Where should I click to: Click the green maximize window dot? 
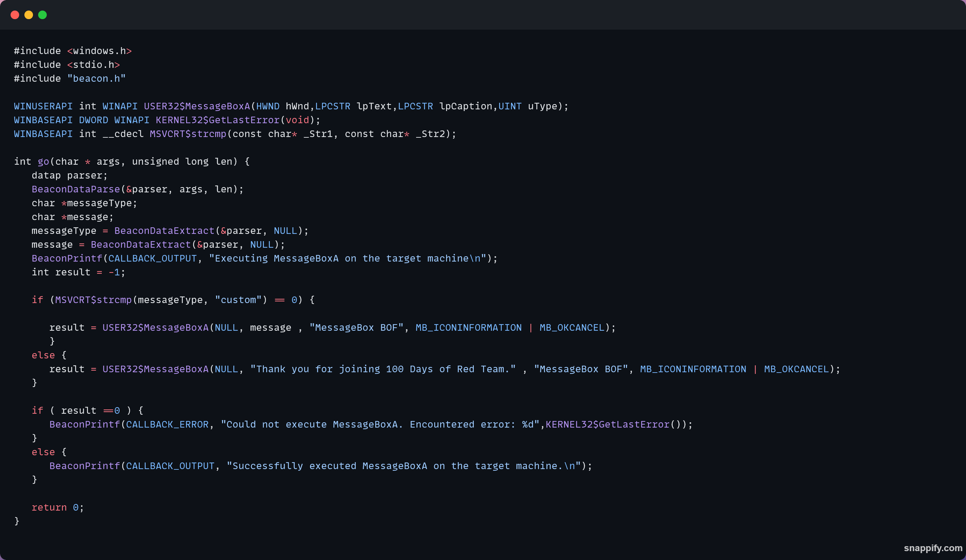[43, 15]
